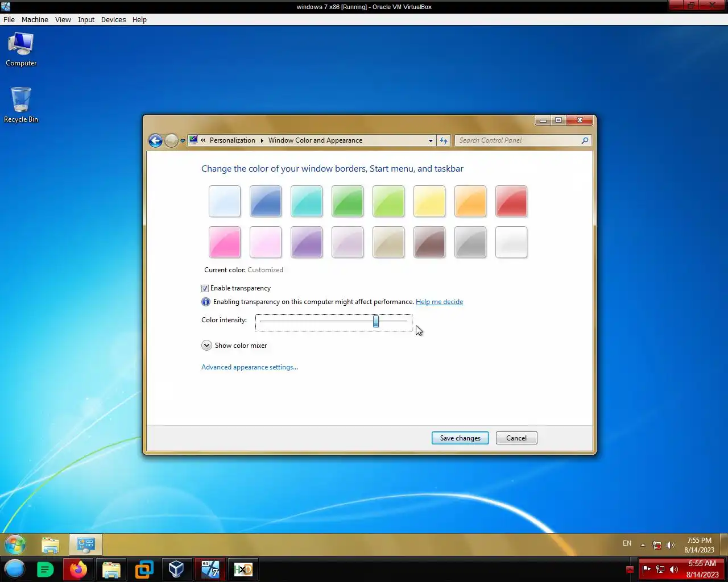Click the host tray Action Center flag
Viewport: 728px width, 582px height.
pyautogui.click(x=646, y=569)
